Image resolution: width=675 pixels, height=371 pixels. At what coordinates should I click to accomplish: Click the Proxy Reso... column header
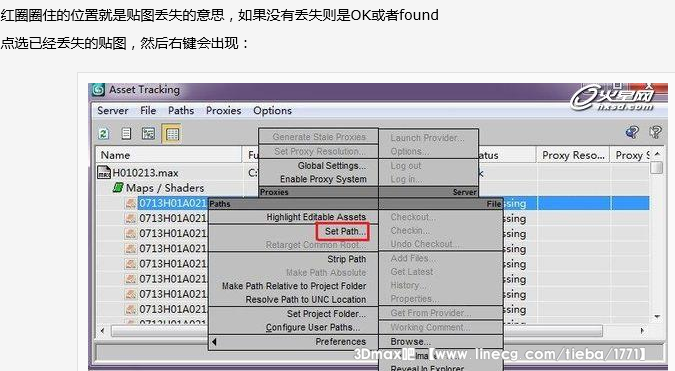pos(573,155)
